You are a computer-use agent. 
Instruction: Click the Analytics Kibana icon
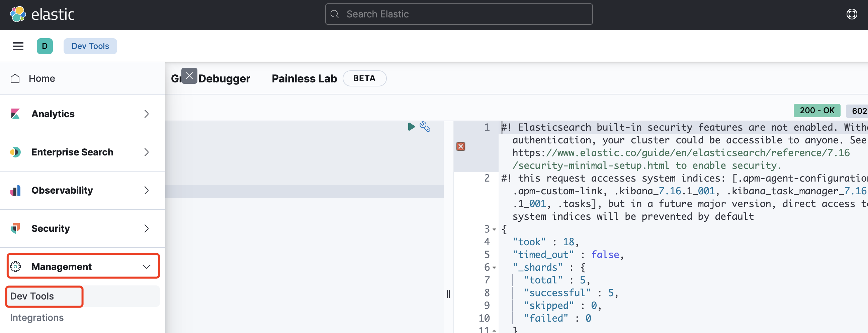[15, 114]
